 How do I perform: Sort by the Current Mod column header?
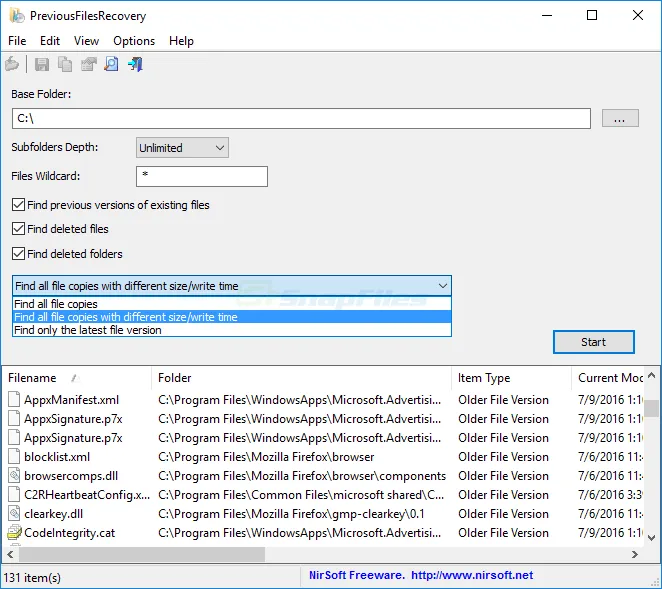608,378
